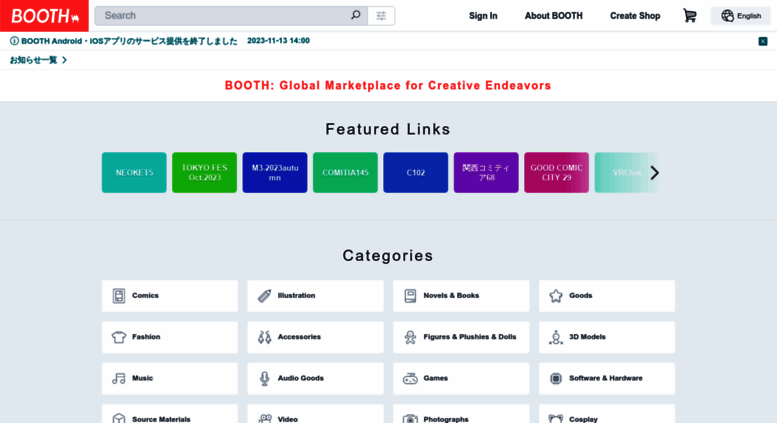The width and height of the screenshot is (777, 423).
Task: Select the Novels & Books category label
Action: [x=451, y=296]
